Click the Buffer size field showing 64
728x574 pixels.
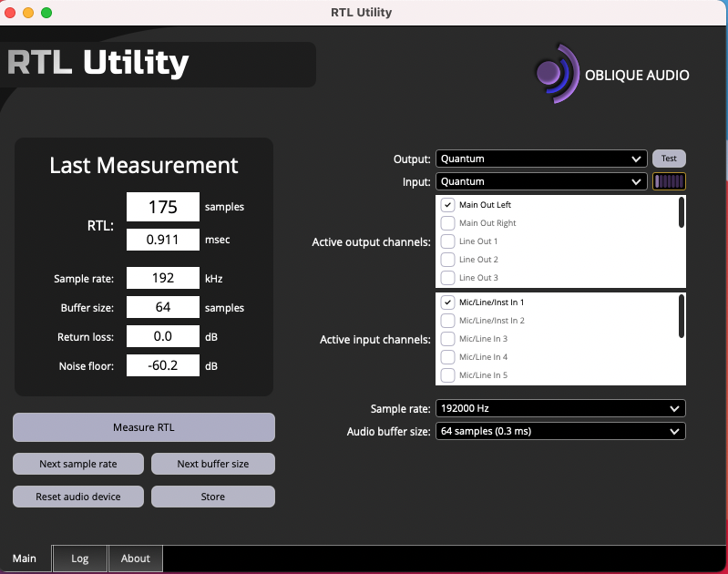(163, 307)
